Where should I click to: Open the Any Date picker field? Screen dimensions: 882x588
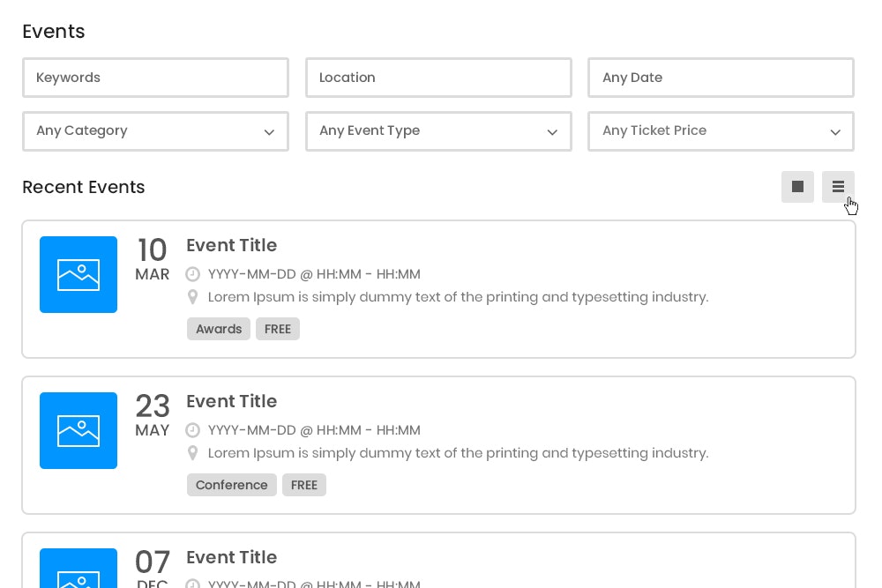(721, 78)
